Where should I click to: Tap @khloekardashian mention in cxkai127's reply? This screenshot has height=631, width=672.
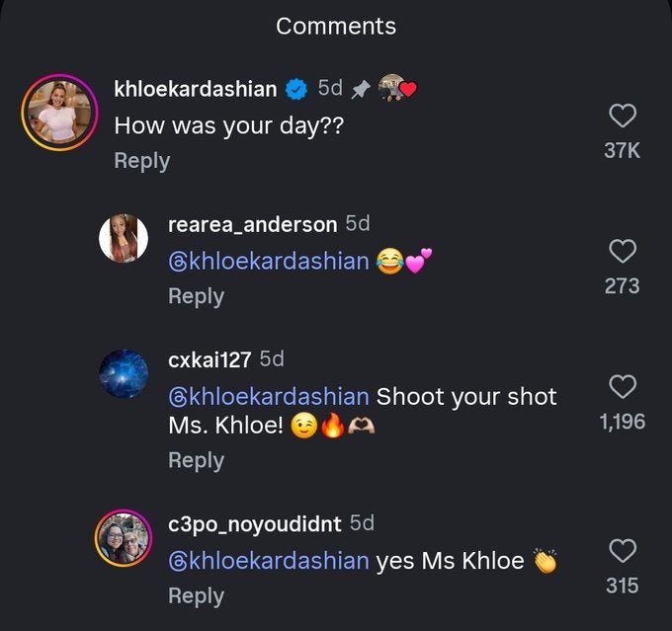[x=270, y=397]
